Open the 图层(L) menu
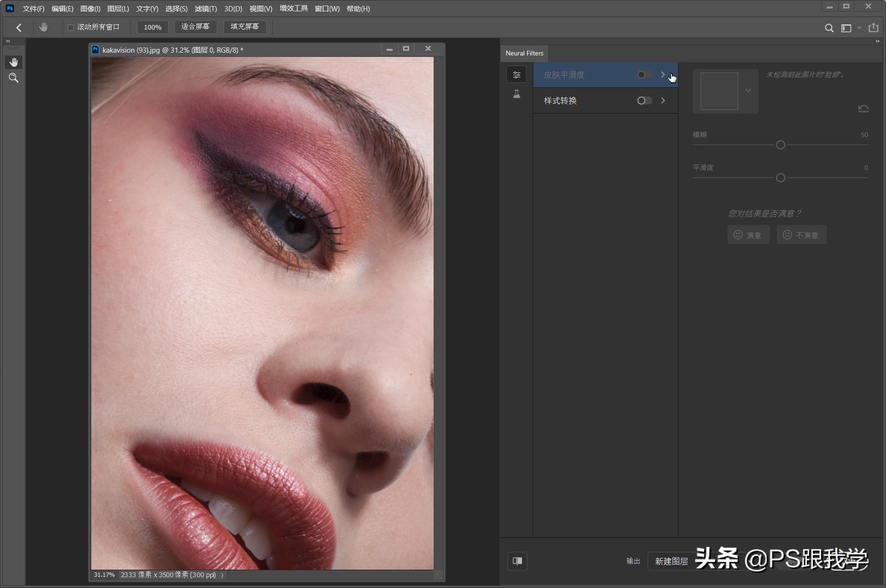This screenshot has width=886, height=588. coord(118,8)
